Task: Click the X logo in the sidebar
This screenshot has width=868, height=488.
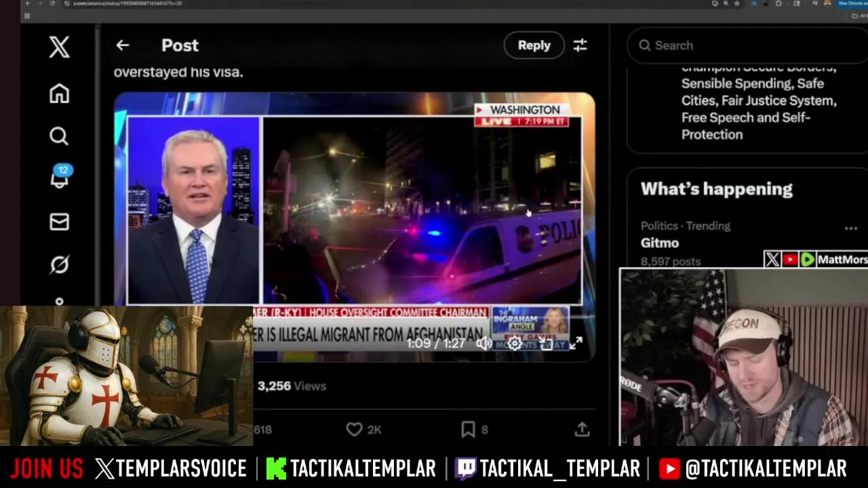Action: 59,47
